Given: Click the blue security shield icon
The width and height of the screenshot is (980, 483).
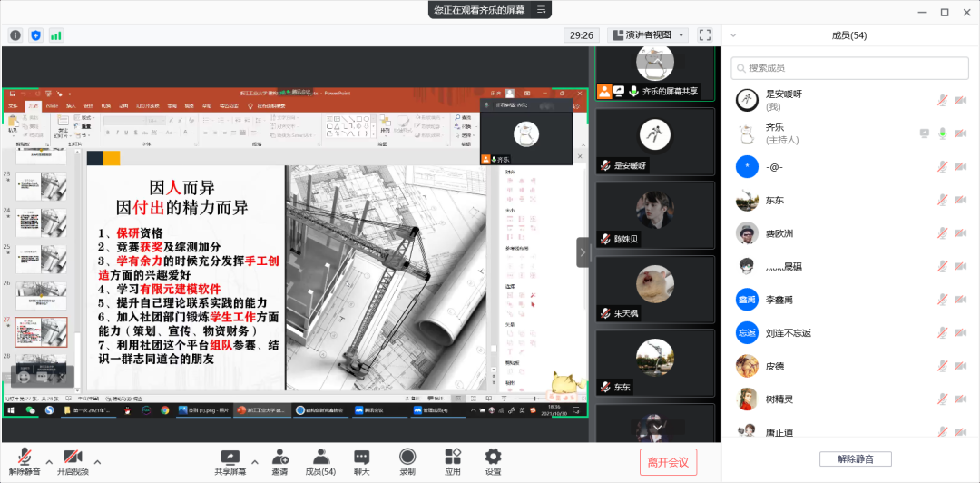Looking at the screenshot, I should (x=35, y=35).
